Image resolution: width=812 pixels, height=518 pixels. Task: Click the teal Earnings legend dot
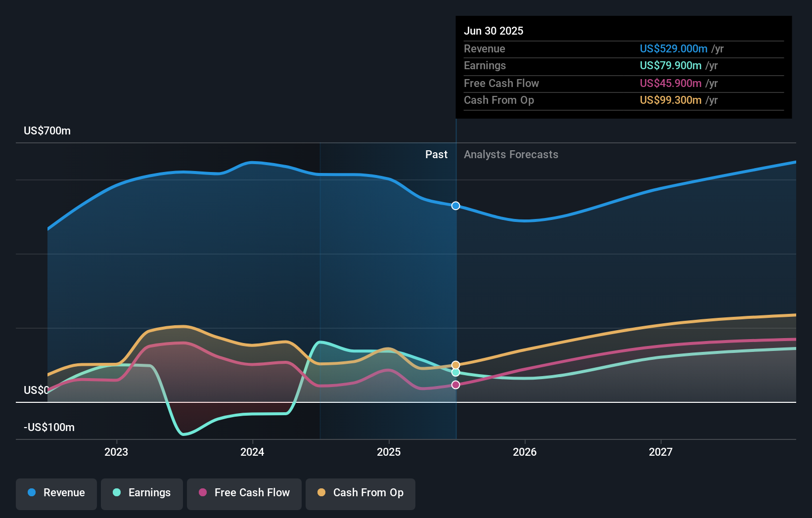pyautogui.click(x=117, y=493)
